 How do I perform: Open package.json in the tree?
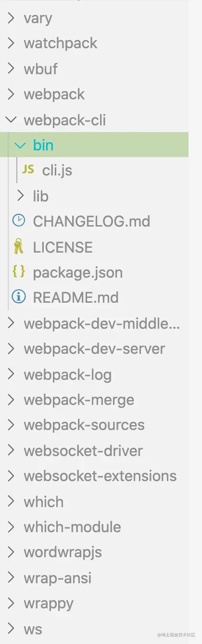78,272
